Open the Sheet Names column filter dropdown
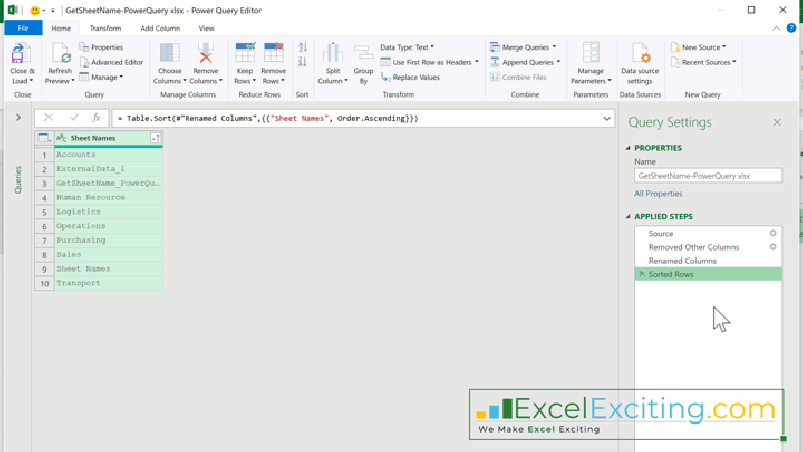The height and width of the screenshot is (452, 803). click(x=156, y=138)
